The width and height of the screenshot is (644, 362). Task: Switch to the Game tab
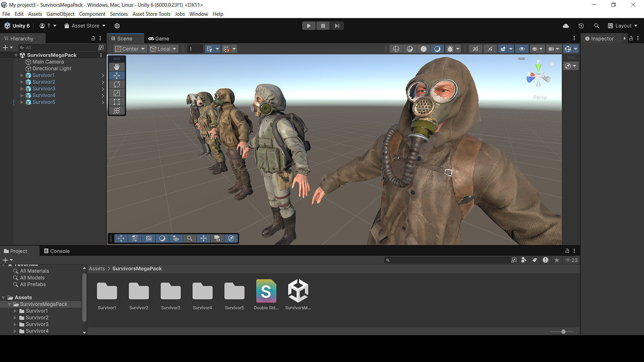159,39
